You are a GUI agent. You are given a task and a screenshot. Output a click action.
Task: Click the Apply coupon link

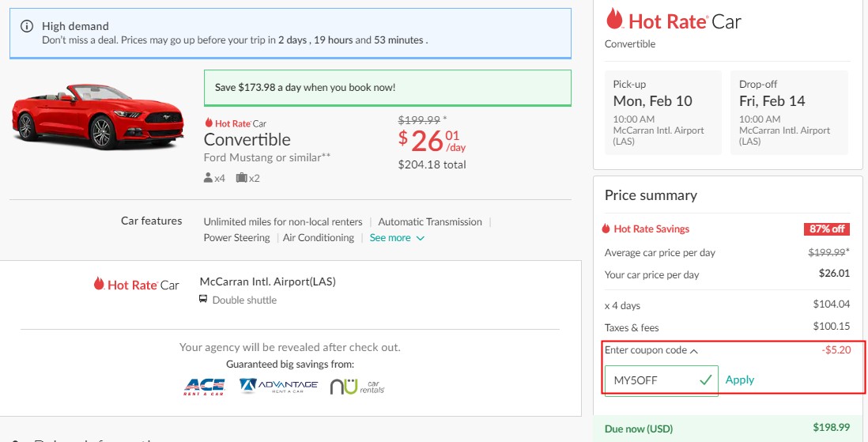tap(740, 380)
